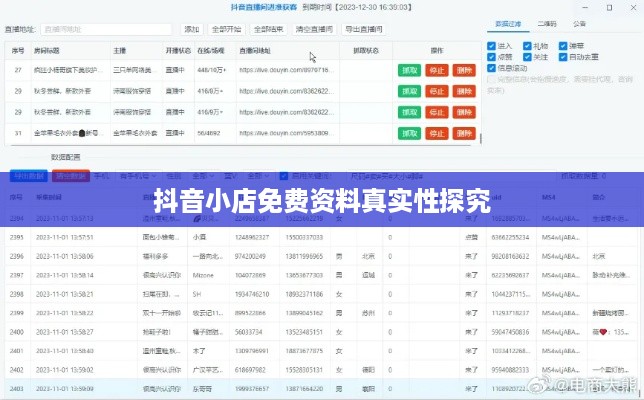Viewport: 644px width, 400px height.
Task: Toggle the 点赞 checkbox
Action: [491, 57]
